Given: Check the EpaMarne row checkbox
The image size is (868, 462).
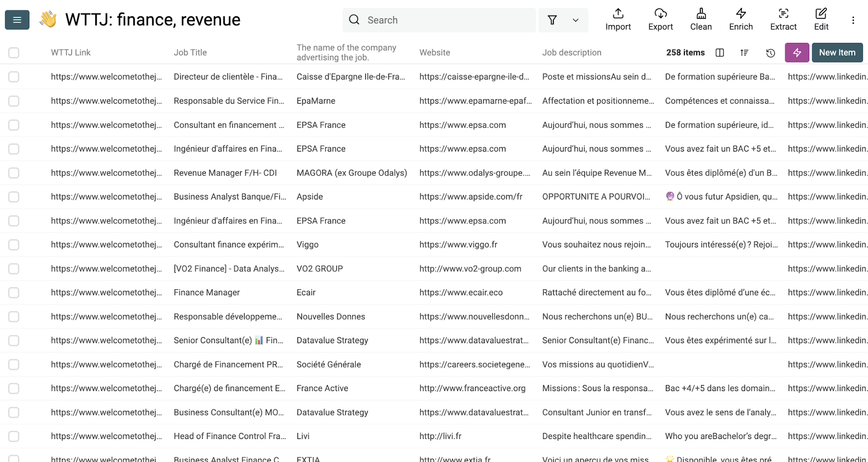Looking at the screenshot, I should click(14, 101).
